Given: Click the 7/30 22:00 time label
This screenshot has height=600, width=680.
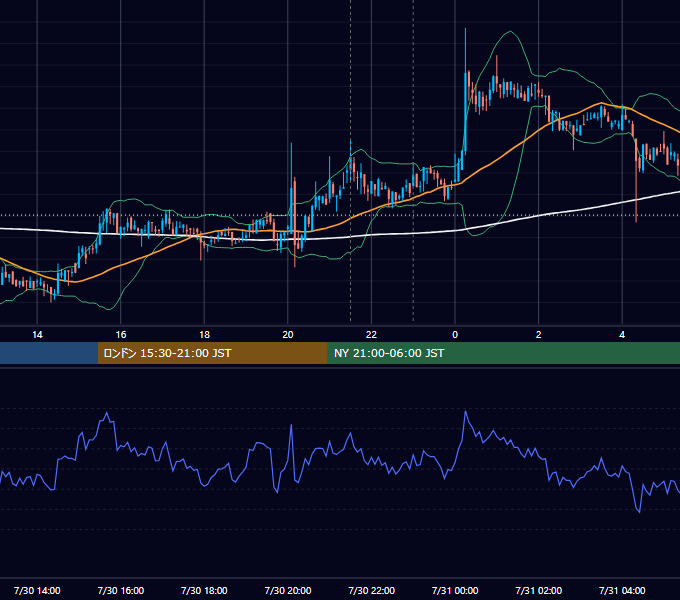Looking at the screenshot, I should pyautogui.click(x=372, y=590).
